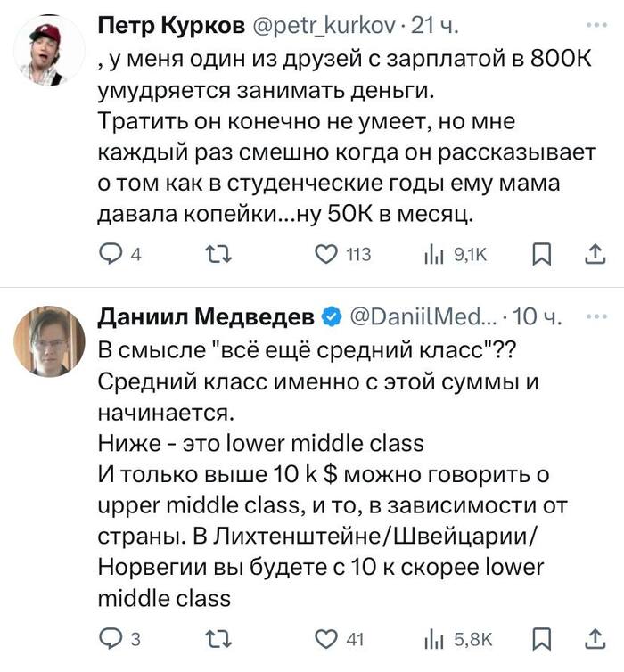Share Даниил Медведев's tweet

[594, 638]
